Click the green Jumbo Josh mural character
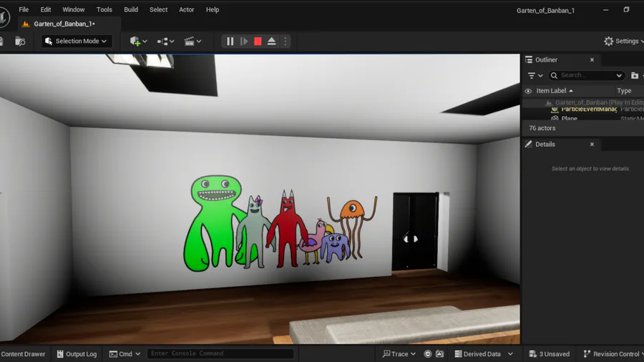Viewport: 644px width, 362px height. pyautogui.click(x=214, y=224)
